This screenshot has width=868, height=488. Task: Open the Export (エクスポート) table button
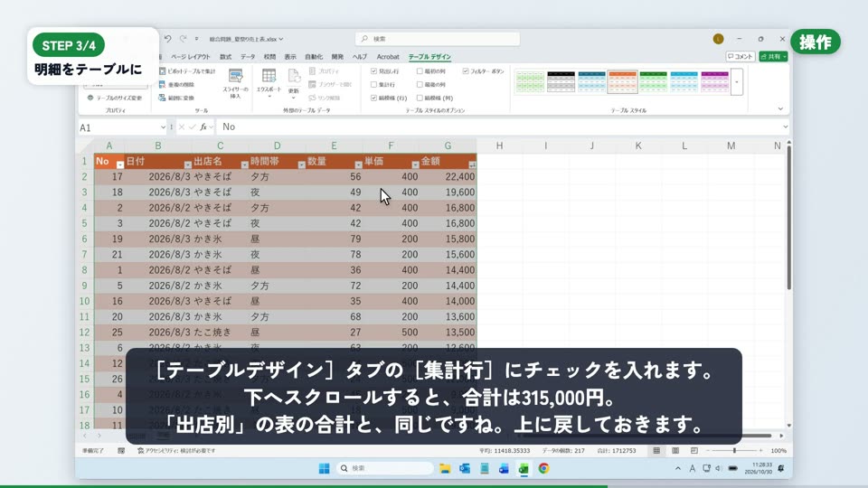pyautogui.click(x=269, y=83)
